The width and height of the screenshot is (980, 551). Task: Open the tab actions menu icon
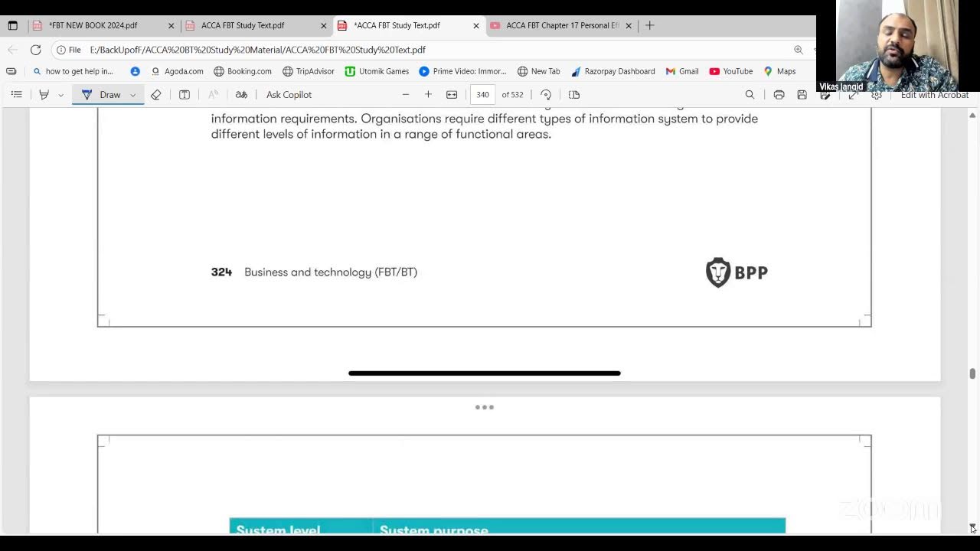pos(12,25)
